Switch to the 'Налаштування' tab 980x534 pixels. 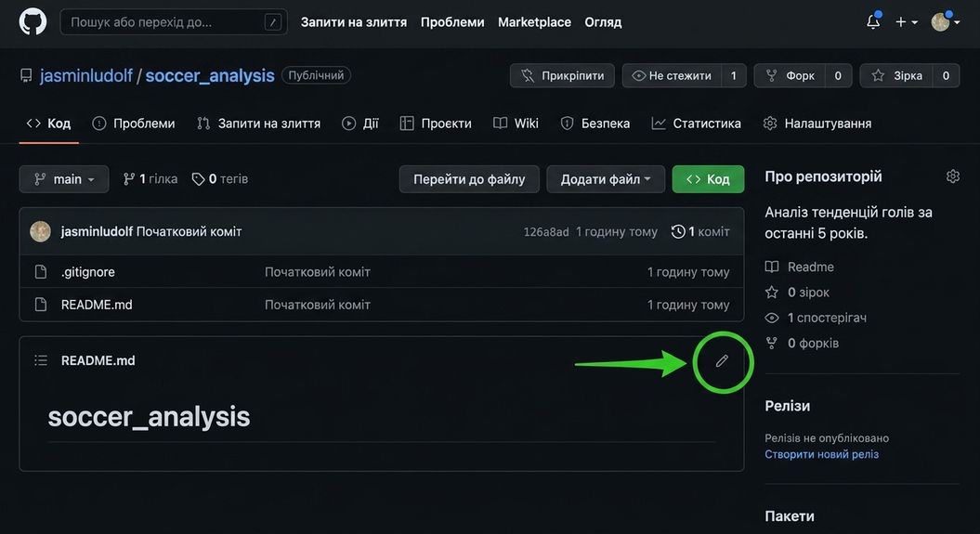(817, 124)
